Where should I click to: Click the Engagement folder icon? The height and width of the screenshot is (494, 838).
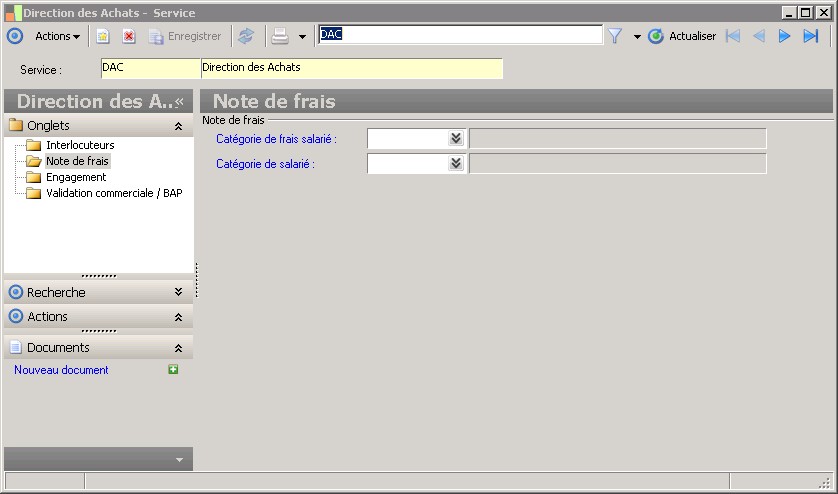click(x=34, y=177)
